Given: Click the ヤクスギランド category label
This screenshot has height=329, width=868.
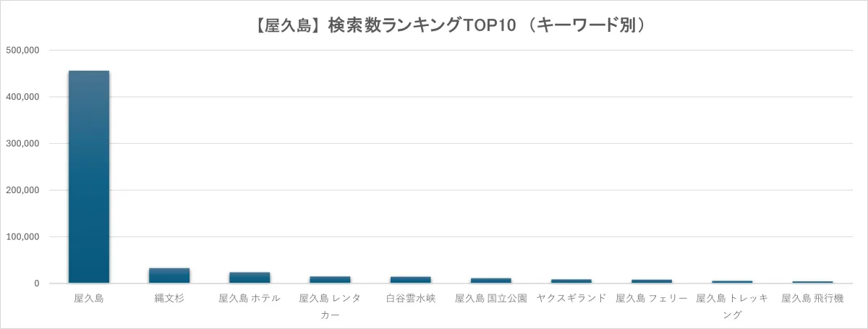Looking at the screenshot, I should click(571, 299).
